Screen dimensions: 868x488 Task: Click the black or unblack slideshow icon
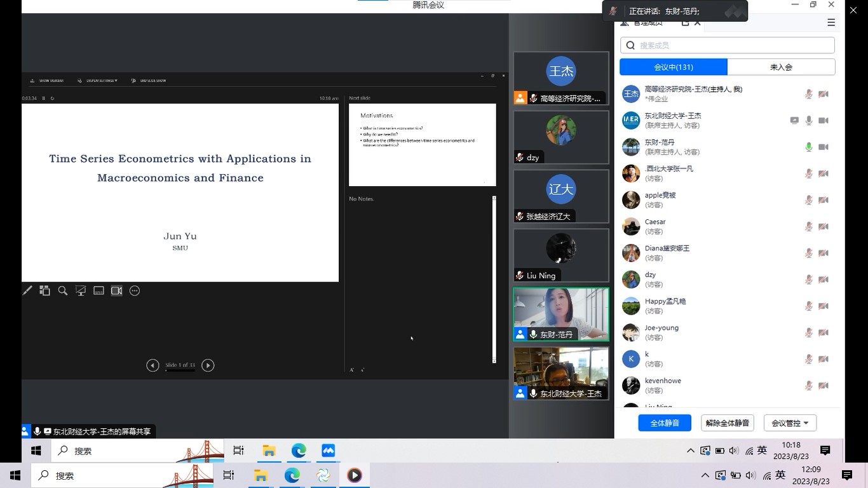click(81, 291)
